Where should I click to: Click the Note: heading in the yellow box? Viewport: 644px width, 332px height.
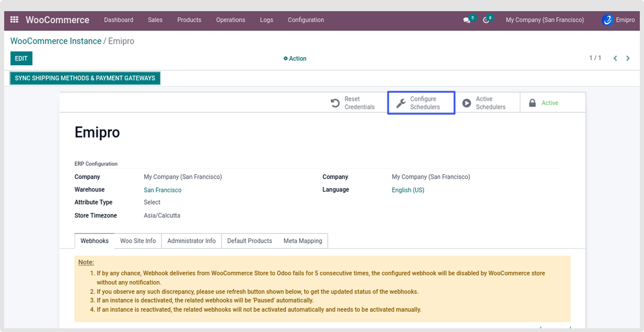point(86,262)
